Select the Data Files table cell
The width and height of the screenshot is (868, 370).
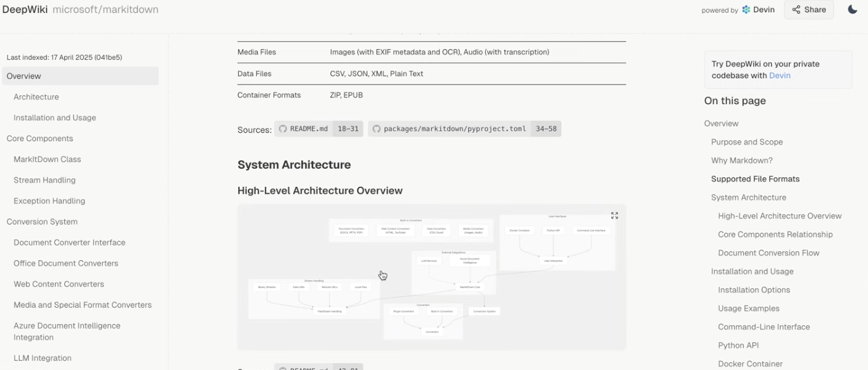[x=254, y=74]
